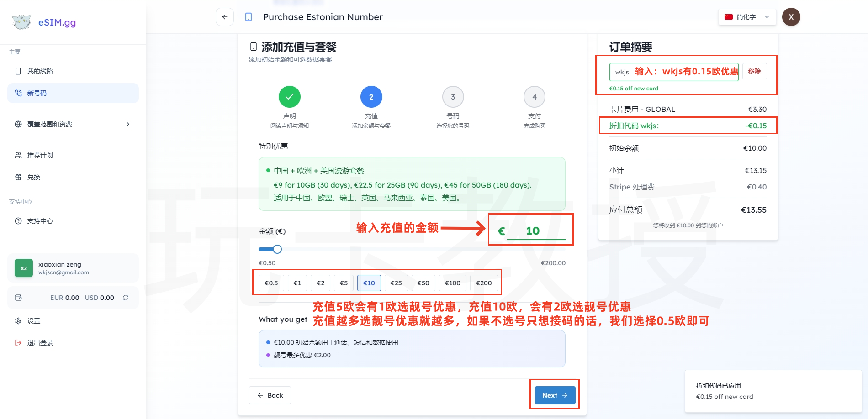Click the back arrow button in header

point(225,17)
